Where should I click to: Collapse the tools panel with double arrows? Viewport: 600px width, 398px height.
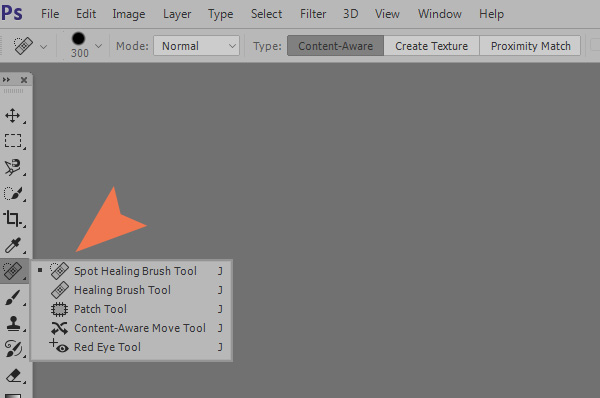7,80
